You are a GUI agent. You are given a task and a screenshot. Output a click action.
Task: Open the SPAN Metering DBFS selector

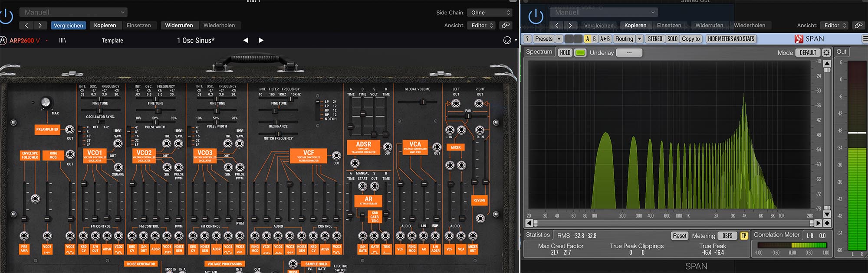(727, 236)
